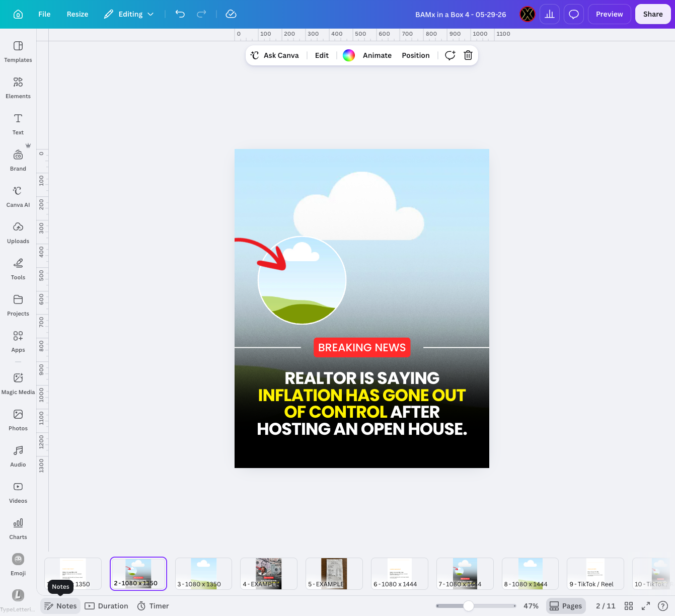
Task: Click the Preview button
Action: 610,14
